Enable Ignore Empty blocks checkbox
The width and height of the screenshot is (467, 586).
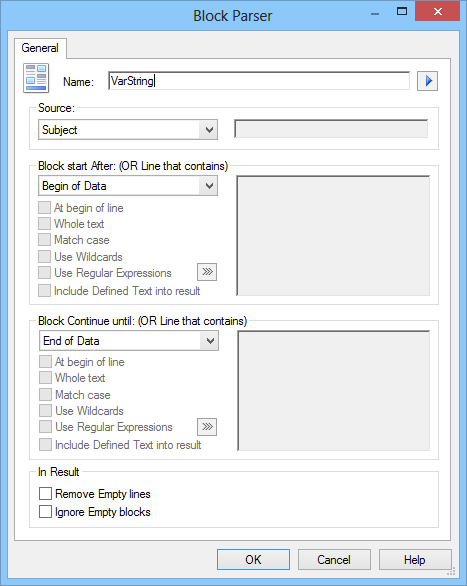45,511
